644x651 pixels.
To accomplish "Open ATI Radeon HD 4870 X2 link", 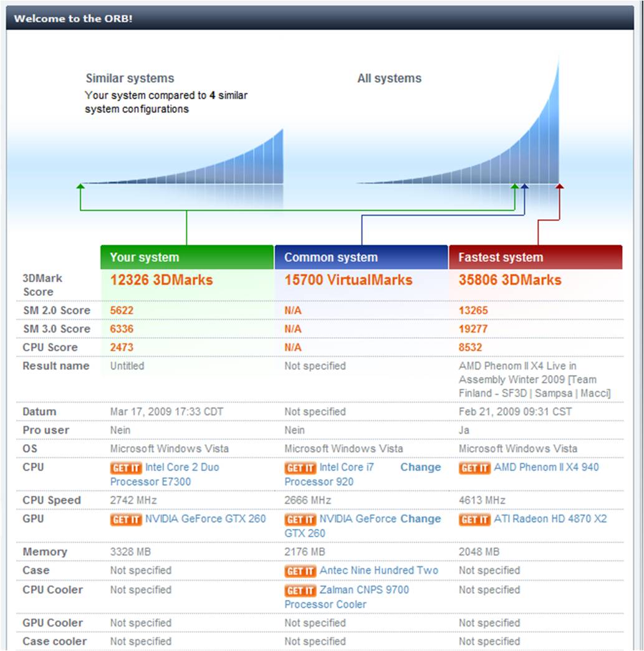I will pos(550,518).
